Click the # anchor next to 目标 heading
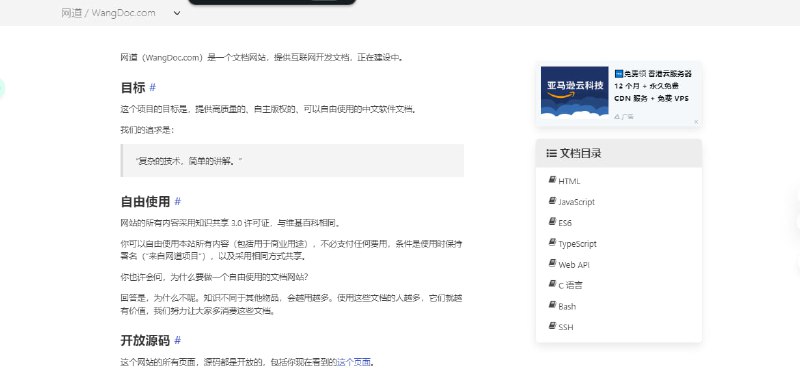Screen dimensions: 800x368 point(152,88)
